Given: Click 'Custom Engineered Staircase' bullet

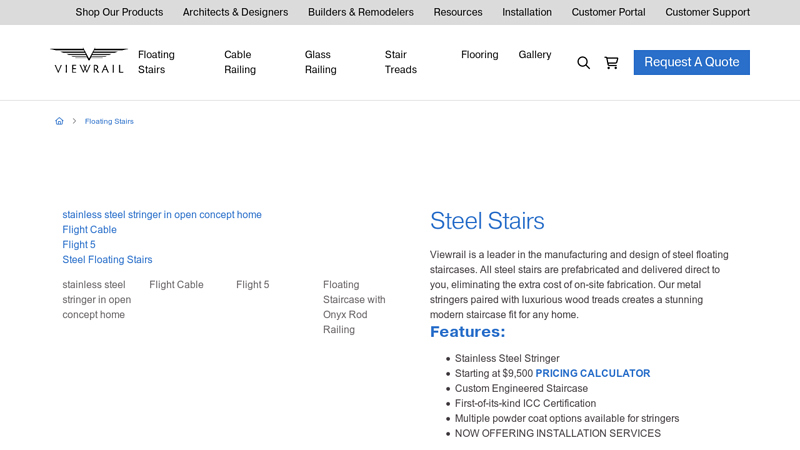Looking at the screenshot, I should [x=521, y=388].
